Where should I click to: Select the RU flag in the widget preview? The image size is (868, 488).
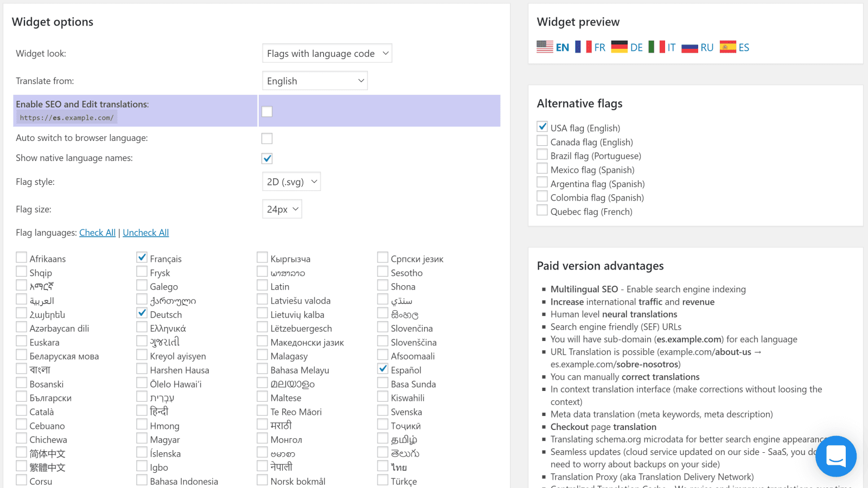[x=698, y=47]
